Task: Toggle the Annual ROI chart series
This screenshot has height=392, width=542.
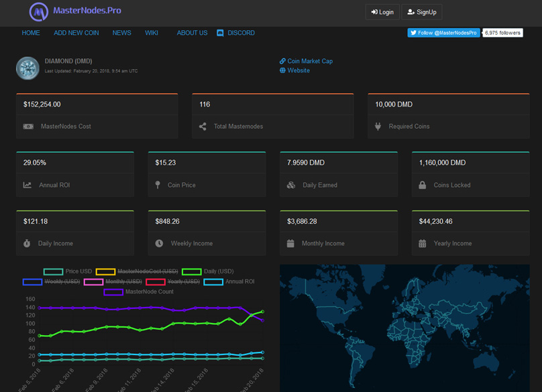Action: 229,282
